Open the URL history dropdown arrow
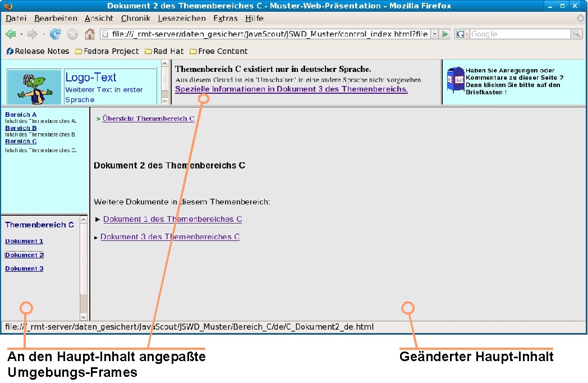 tap(434, 34)
